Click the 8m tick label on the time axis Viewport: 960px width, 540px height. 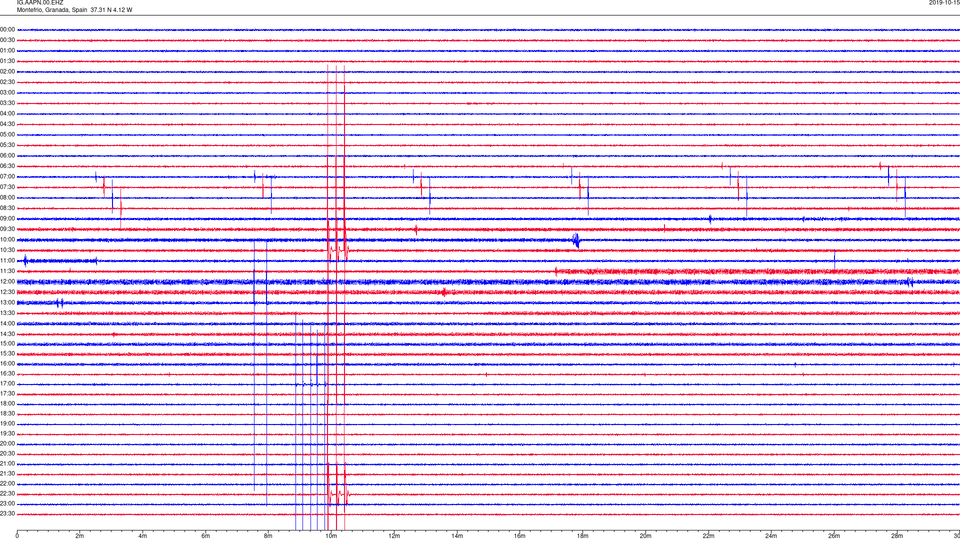coord(268,536)
